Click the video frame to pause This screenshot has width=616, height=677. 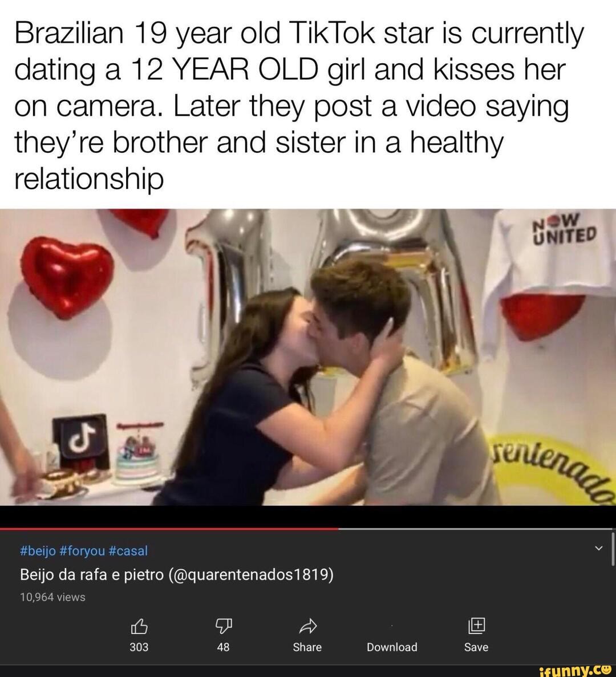(x=308, y=357)
